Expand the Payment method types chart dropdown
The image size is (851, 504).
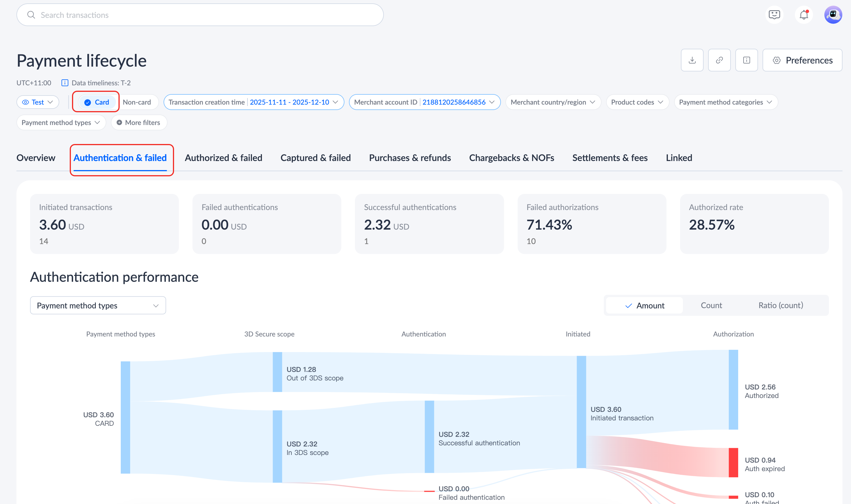click(x=98, y=305)
